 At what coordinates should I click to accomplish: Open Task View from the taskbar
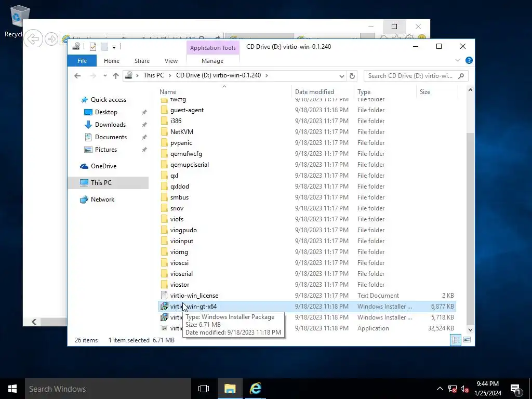point(204,389)
